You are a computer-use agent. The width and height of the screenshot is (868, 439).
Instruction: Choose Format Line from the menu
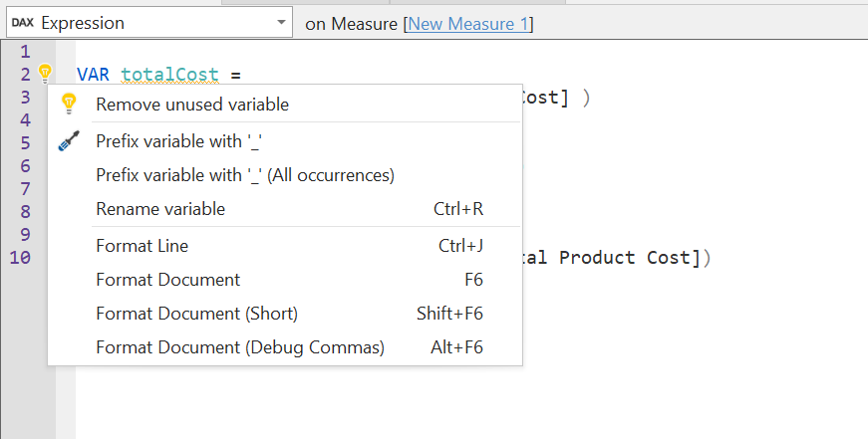click(x=143, y=246)
